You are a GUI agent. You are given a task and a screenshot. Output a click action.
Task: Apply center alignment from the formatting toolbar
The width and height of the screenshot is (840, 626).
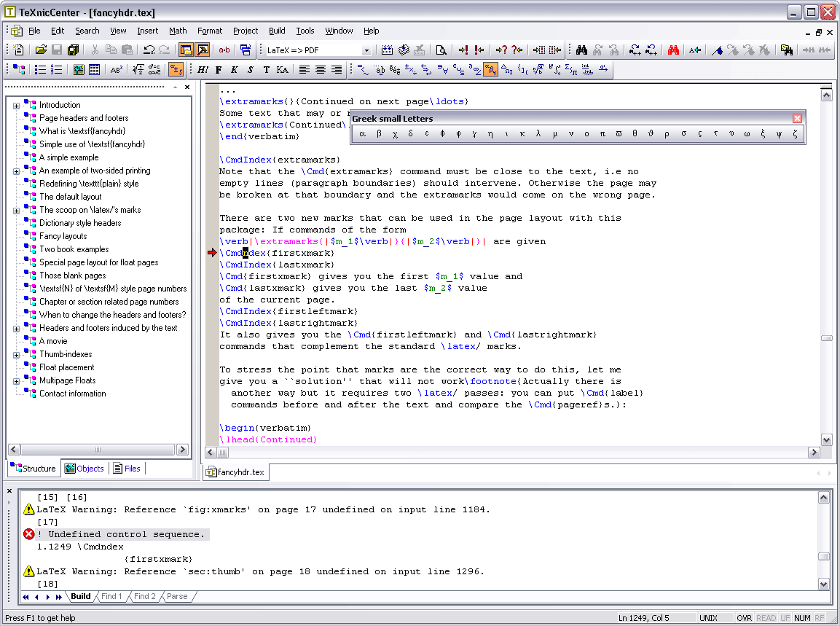coord(321,69)
